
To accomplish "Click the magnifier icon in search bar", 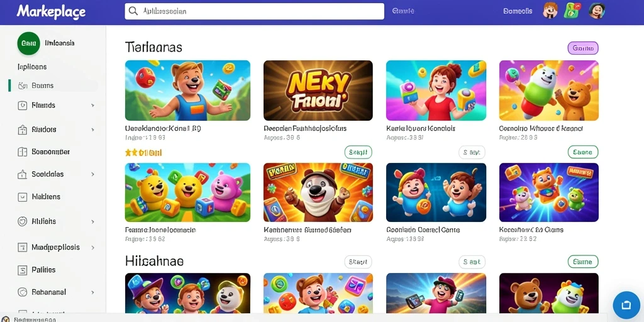I will (x=133, y=11).
